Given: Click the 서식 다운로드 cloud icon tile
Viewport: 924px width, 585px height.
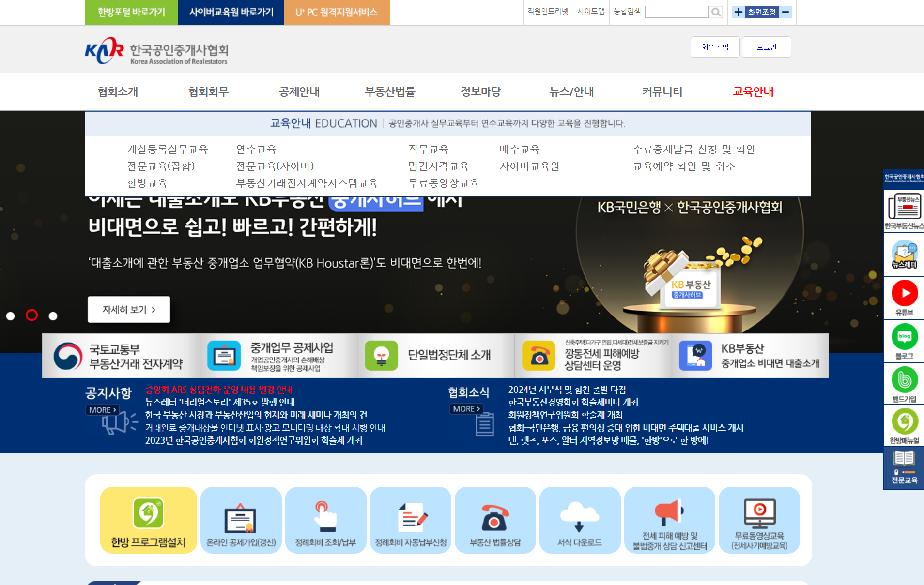Looking at the screenshot, I should tap(580, 520).
